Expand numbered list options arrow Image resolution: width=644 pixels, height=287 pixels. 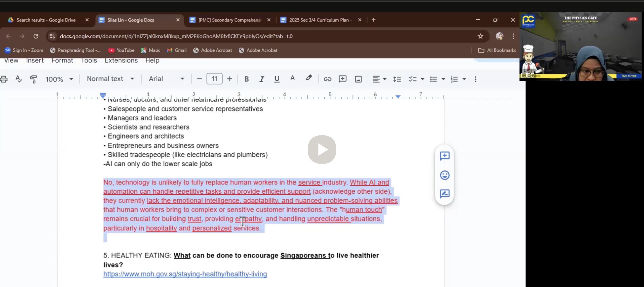point(464,79)
